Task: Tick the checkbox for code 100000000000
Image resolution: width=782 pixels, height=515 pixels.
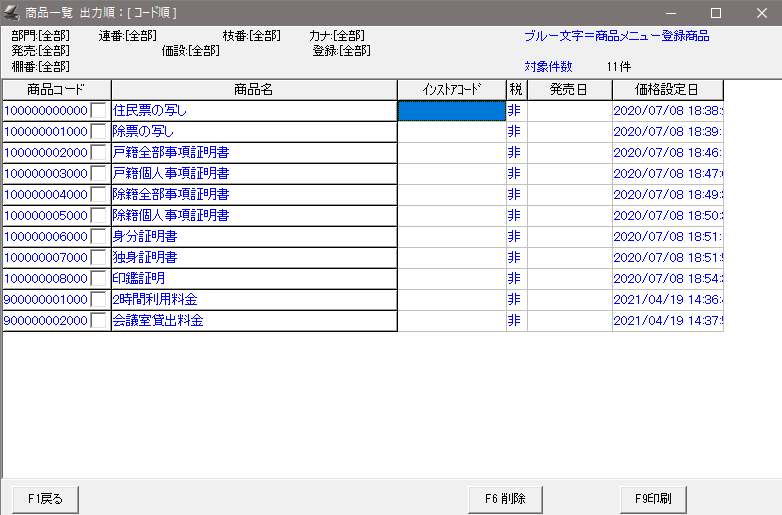Action: click(99, 110)
